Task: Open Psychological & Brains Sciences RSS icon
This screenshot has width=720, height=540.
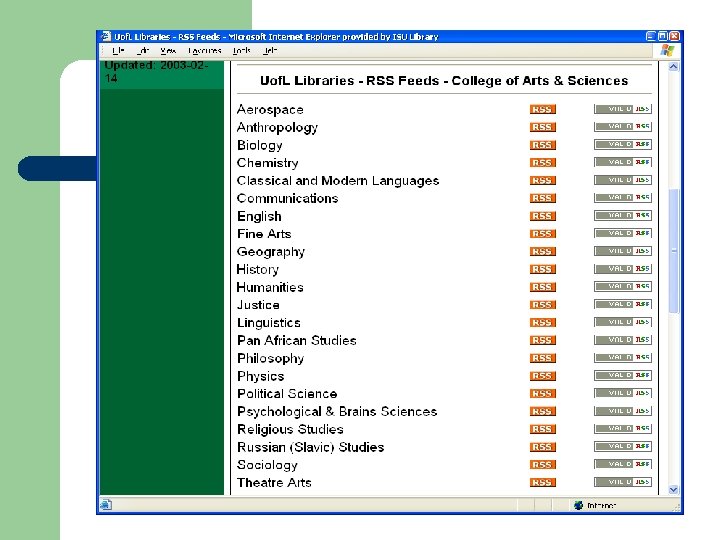Action: [x=542, y=411]
